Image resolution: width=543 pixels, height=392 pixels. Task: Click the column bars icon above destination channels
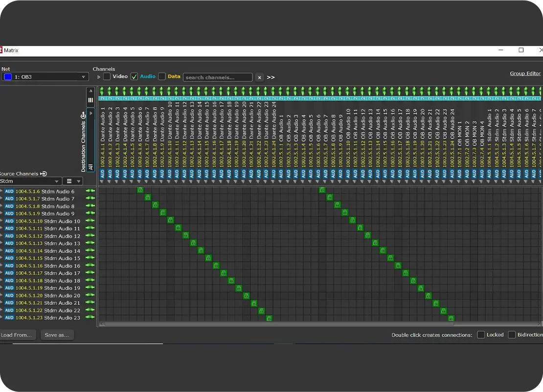coord(90,100)
